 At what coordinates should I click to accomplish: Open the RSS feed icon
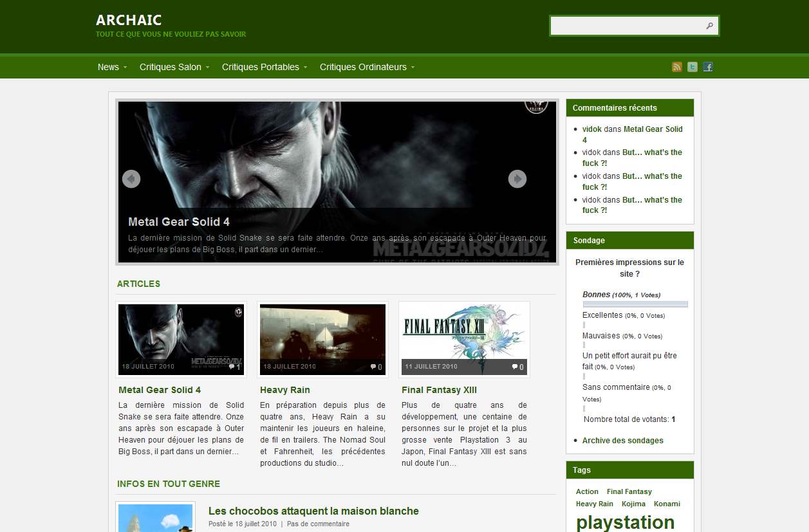676,67
